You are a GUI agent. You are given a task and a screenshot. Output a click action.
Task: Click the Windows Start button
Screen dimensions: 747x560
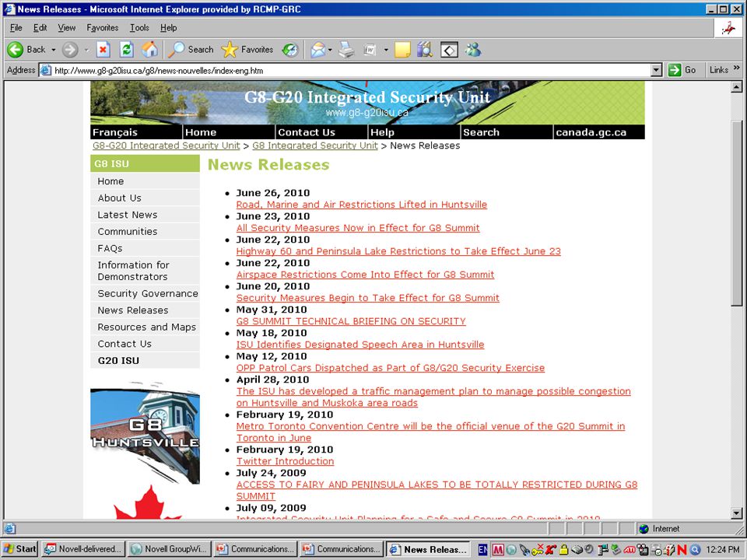coord(20,549)
